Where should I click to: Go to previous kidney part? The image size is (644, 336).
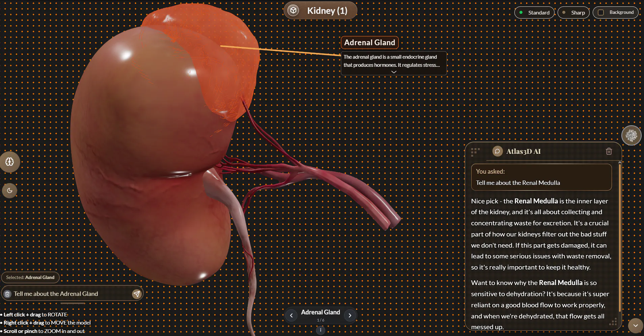tap(291, 315)
